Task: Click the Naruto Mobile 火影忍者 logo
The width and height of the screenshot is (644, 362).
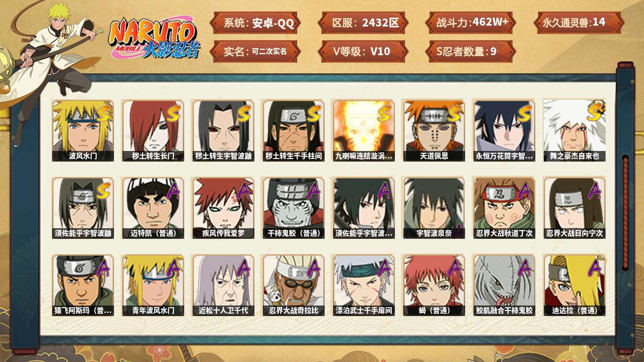Action: click(x=154, y=38)
